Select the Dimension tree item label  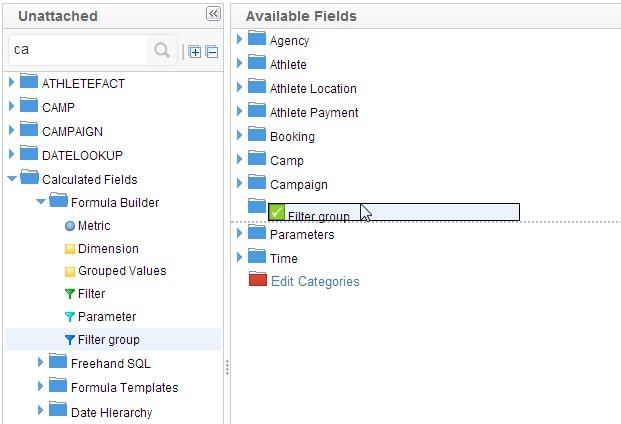(108, 249)
